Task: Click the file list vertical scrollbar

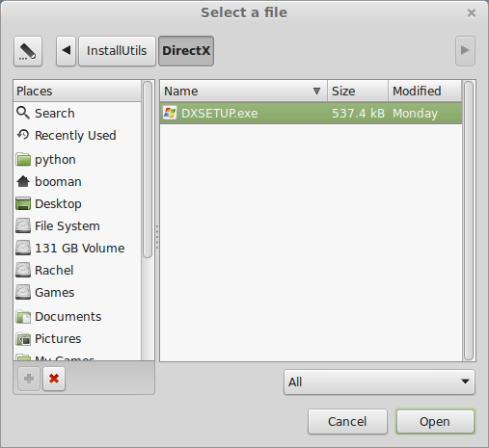Action: point(469,221)
